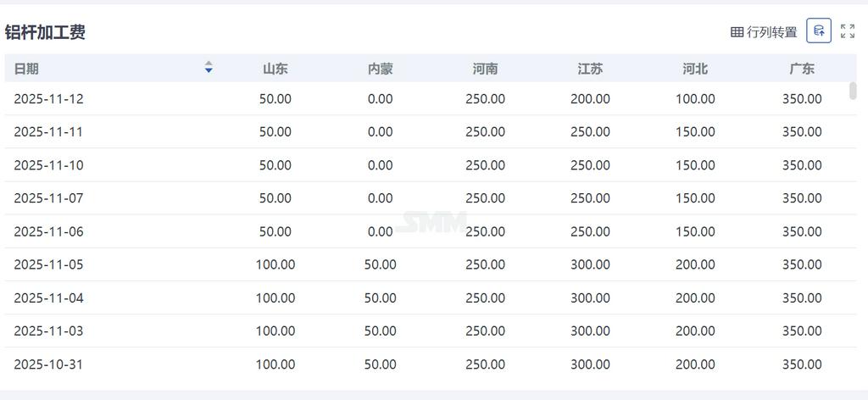This screenshot has width=868, height=400.
Task: Click the 铝杆加工费 table title
Action: coord(45,32)
